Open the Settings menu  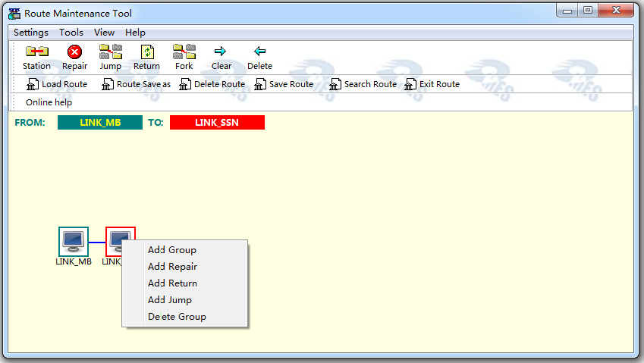point(31,33)
